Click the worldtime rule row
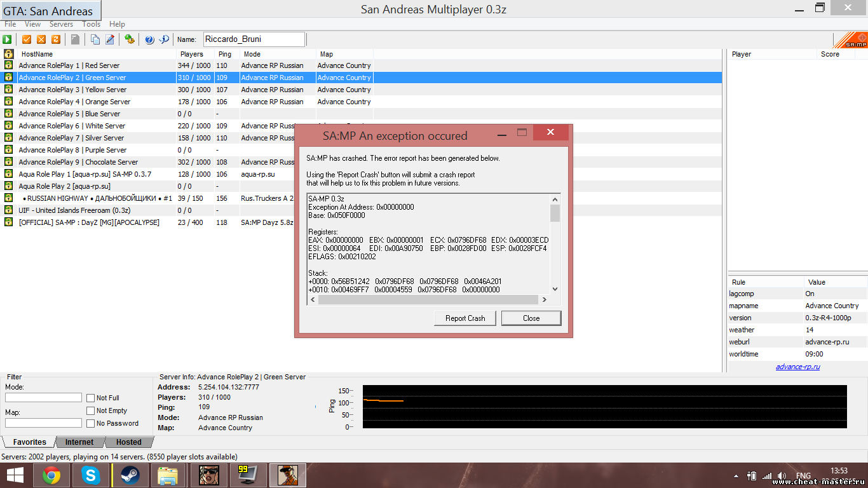This screenshot has width=868, height=488. 797,354
